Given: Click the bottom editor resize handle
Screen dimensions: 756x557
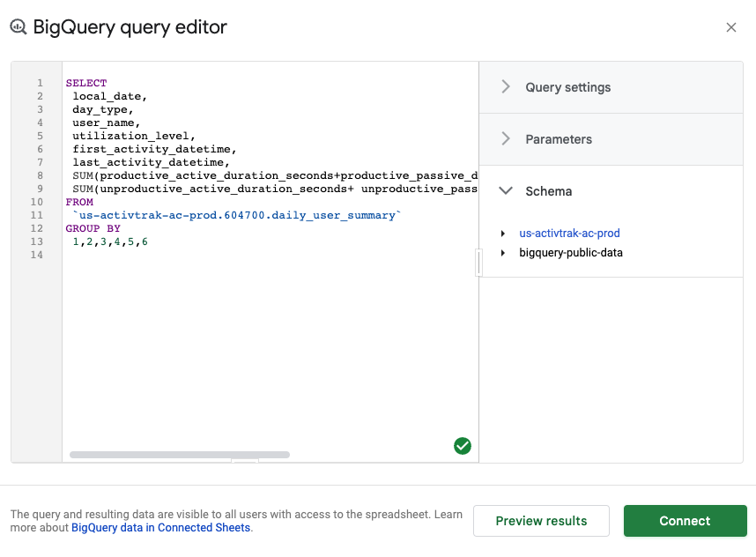Looking at the screenshot, I should [245, 462].
